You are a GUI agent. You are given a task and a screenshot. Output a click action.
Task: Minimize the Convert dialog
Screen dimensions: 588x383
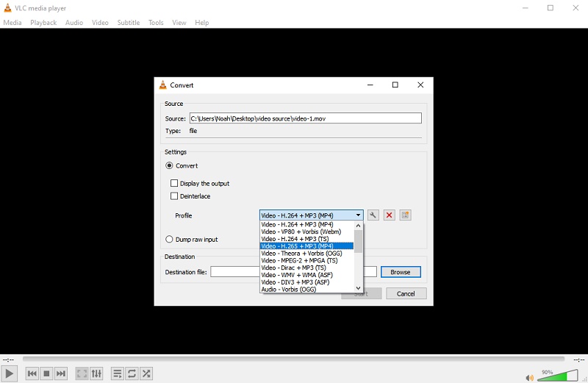click(370, 85)
